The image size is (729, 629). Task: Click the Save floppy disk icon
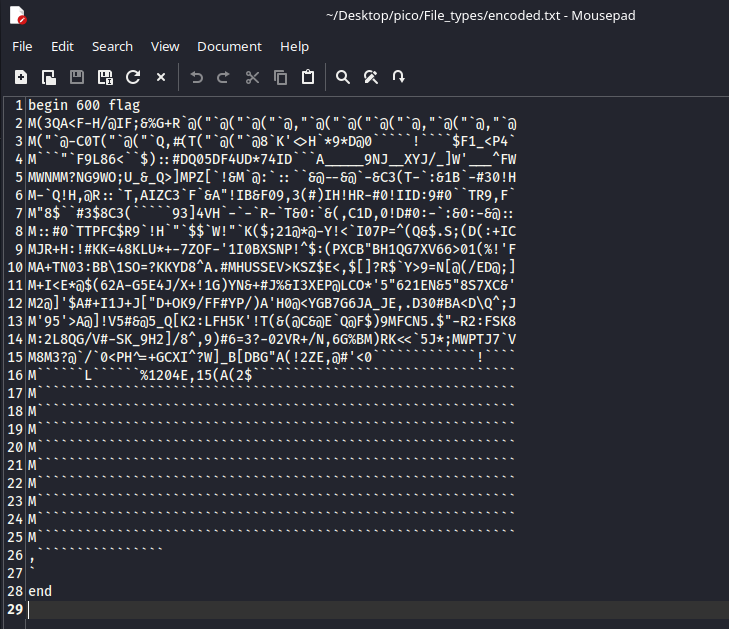pyautogui.click(x=77, y=77)
